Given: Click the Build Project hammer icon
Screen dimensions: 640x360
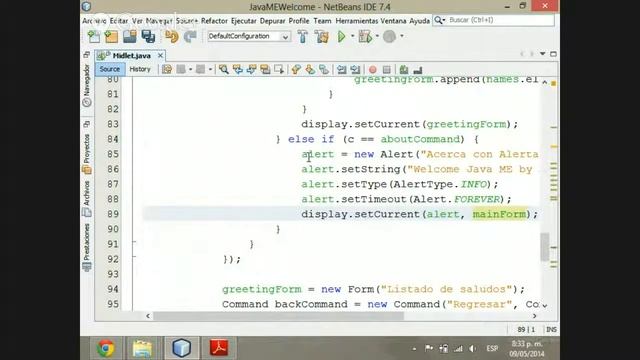Looking at the screenshot, I should coord(303,37).
